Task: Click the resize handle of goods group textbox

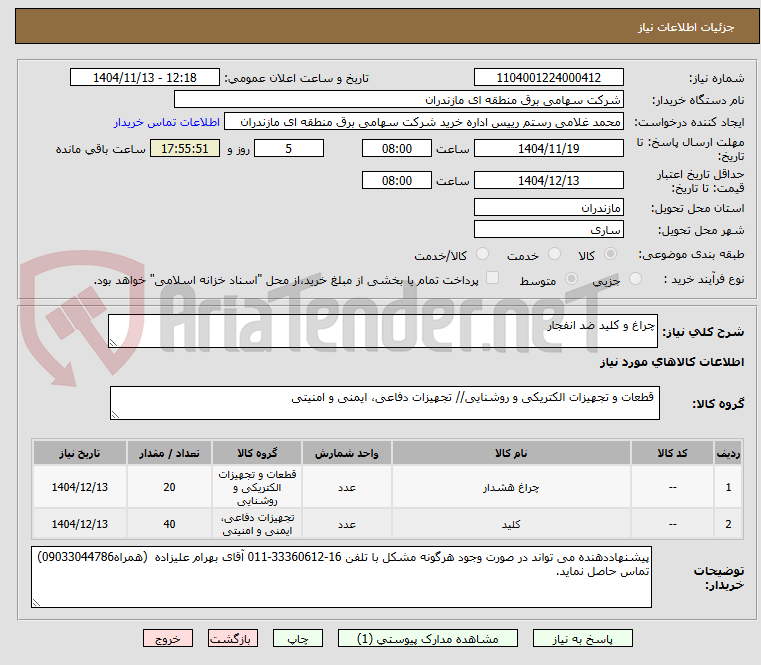Action: 115,415
